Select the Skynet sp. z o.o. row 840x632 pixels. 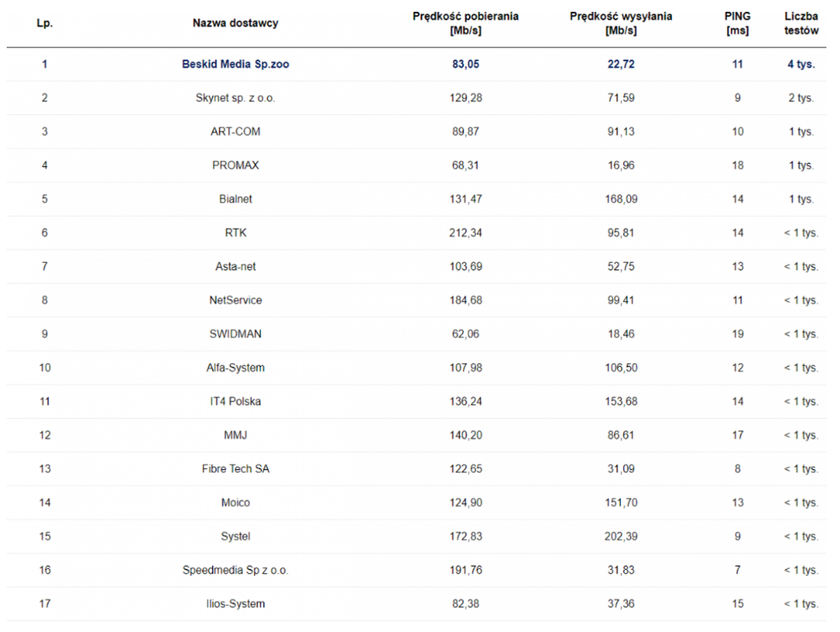click(x=235, y=98)
